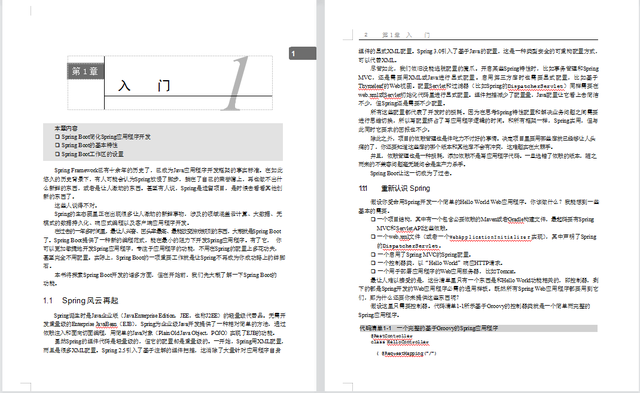Click the underlined word "JavaBean" on left page
This screenshot has width=640, height=393.
click(106, 324)
